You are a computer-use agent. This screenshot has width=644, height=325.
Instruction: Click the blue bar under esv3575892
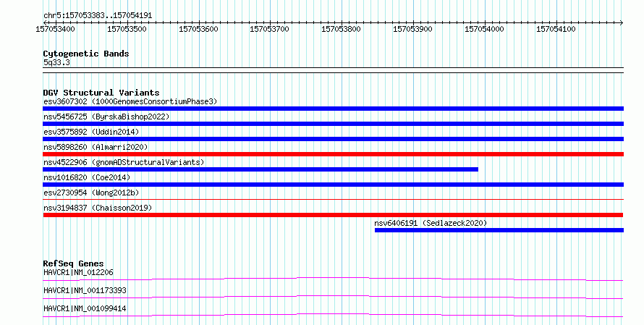333,139
